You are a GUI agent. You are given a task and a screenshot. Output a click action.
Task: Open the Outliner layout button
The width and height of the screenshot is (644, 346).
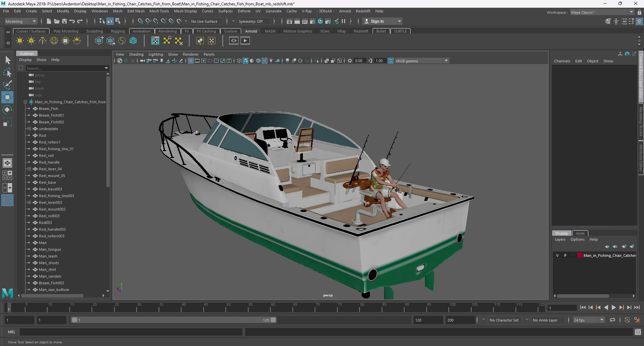tap(7, 200)
